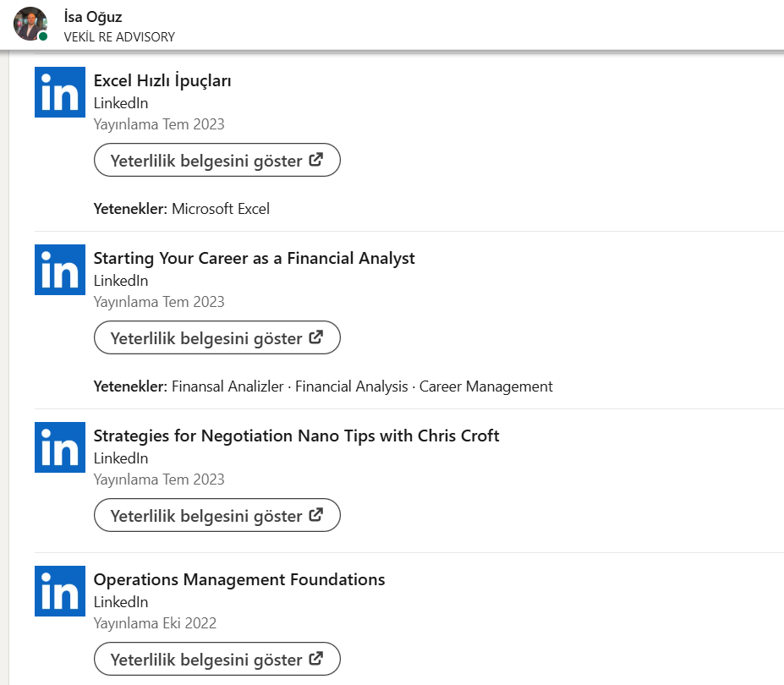Select the Microsoft Excel skill text
Screen dimensions: 784x685
point(220,209)
